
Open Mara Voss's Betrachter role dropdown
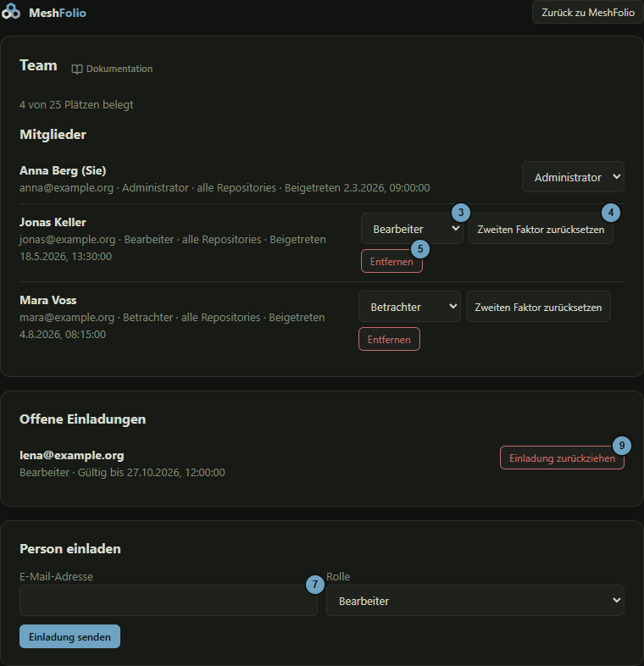coord(409,306)
